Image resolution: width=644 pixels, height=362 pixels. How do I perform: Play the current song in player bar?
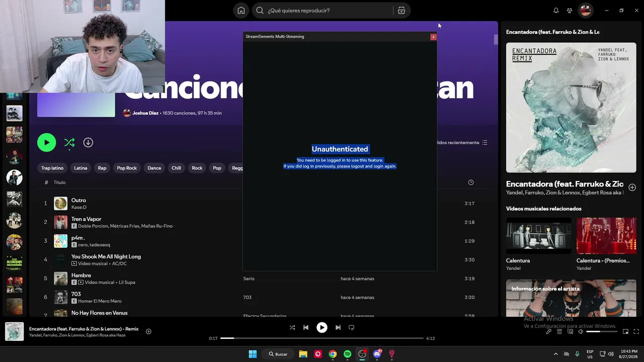[x=322, y=327]
